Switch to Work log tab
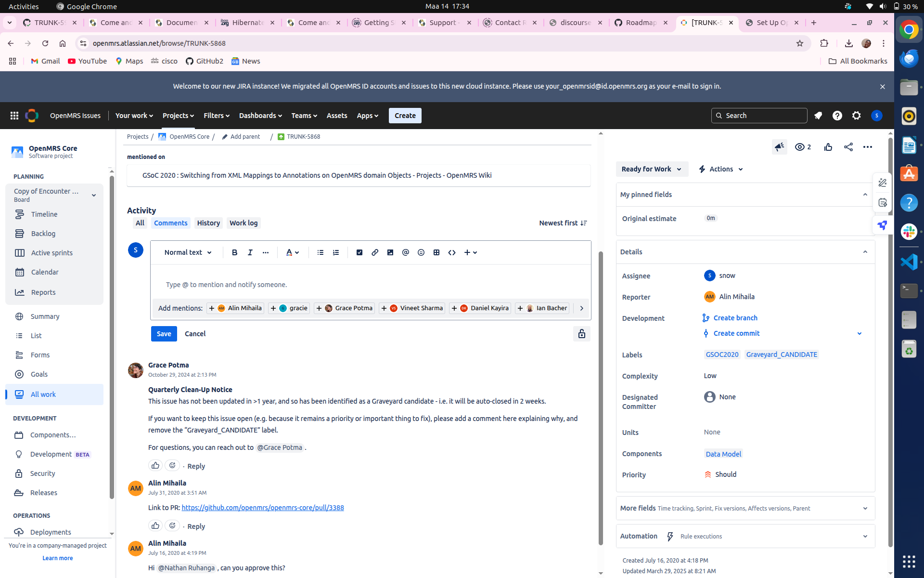 244,223
